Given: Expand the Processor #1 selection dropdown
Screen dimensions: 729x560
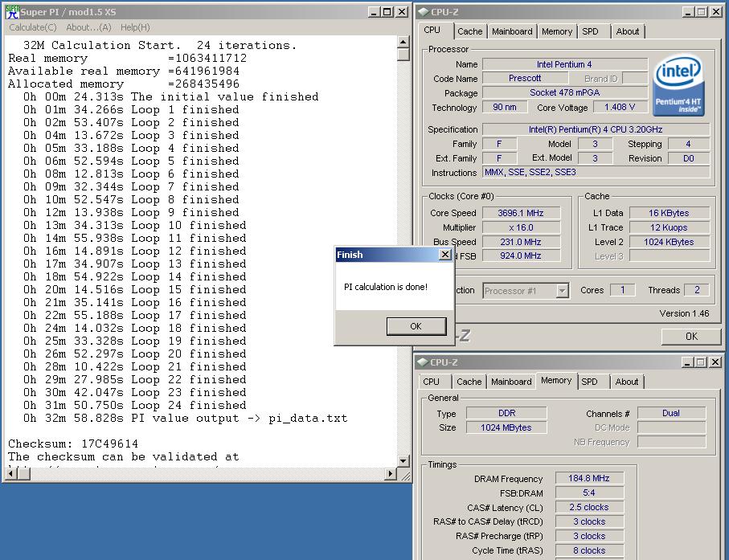Looking at the screenshot, I should click(x=562, y=291).
